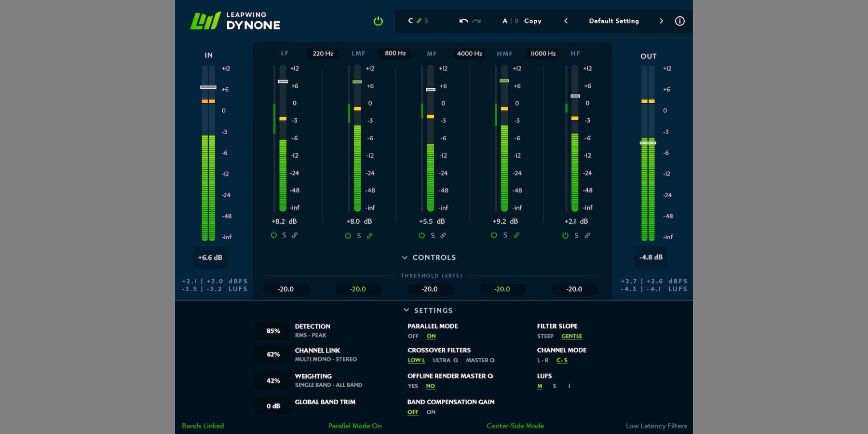
Task: Set Filter Slope to Steep
Action: pos(545,336)
